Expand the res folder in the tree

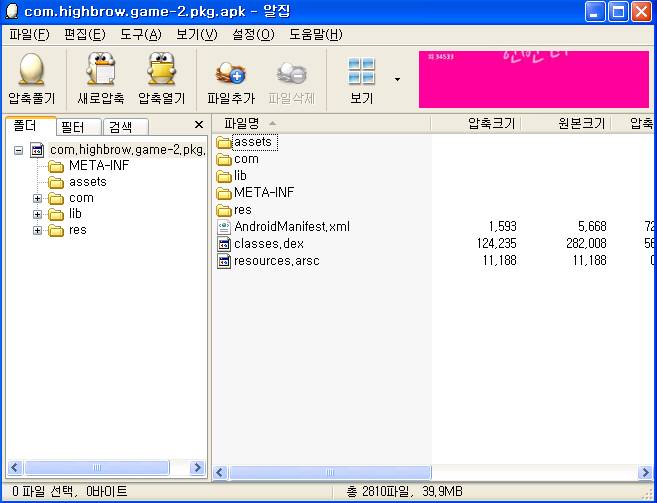37,230
